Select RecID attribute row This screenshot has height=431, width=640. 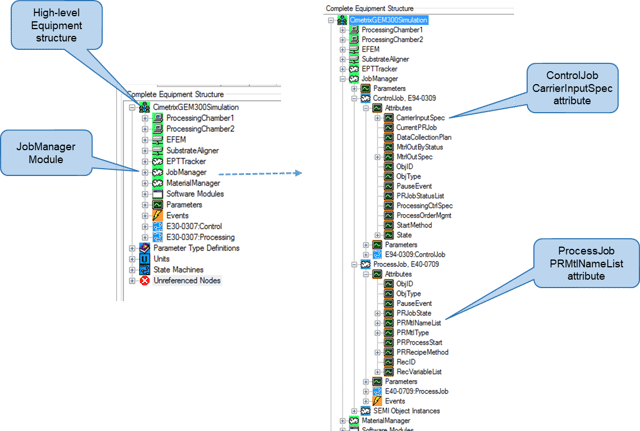point(406,362)
